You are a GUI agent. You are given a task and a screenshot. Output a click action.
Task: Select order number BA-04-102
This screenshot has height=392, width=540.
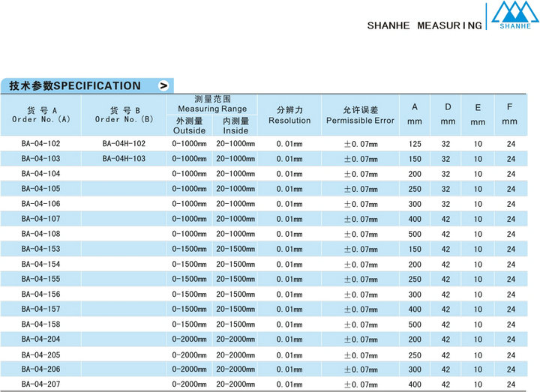coord(40,143)
